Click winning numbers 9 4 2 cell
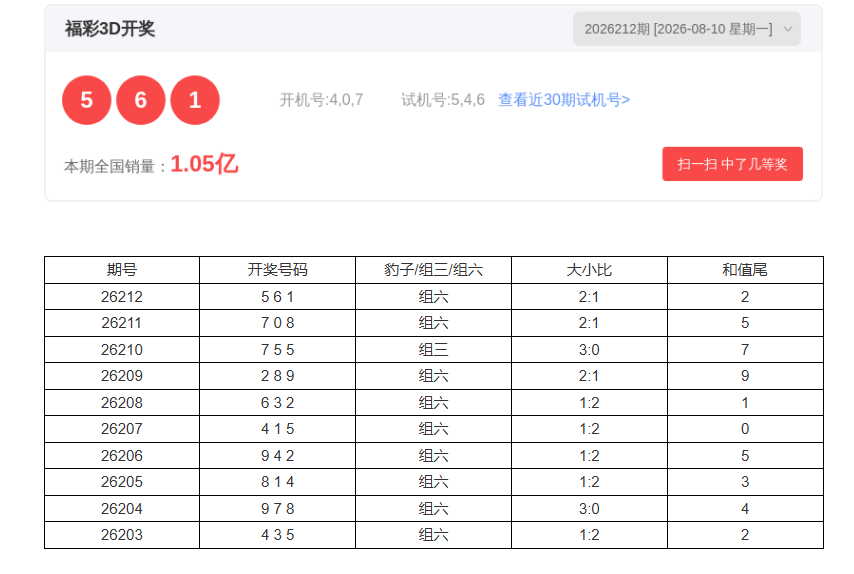Screen dimensions: 854x574 coord(277,455)
